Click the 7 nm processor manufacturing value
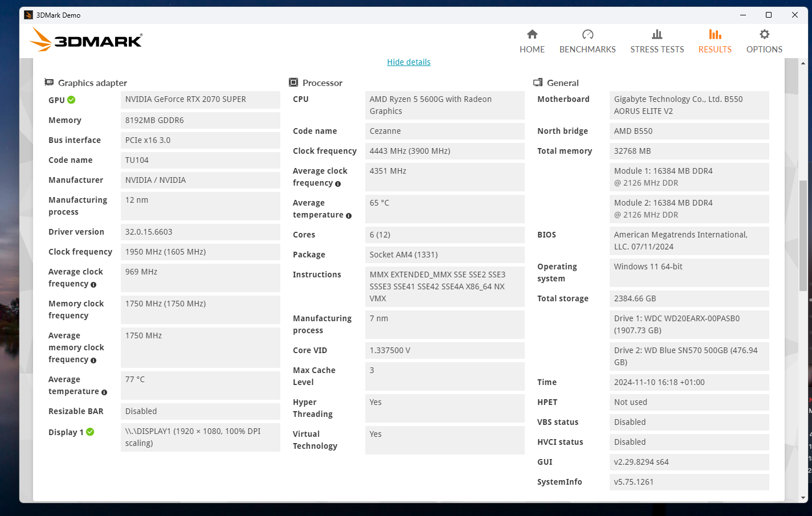The image size is (812, 516). pos(445,325)
